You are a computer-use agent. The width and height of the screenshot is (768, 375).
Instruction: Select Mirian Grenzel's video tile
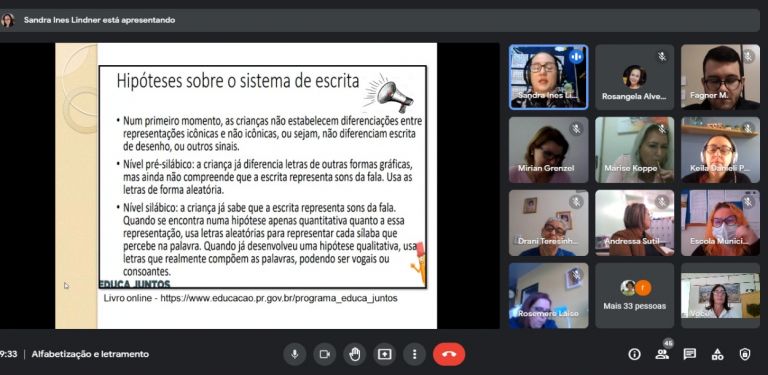coord(549,150)
